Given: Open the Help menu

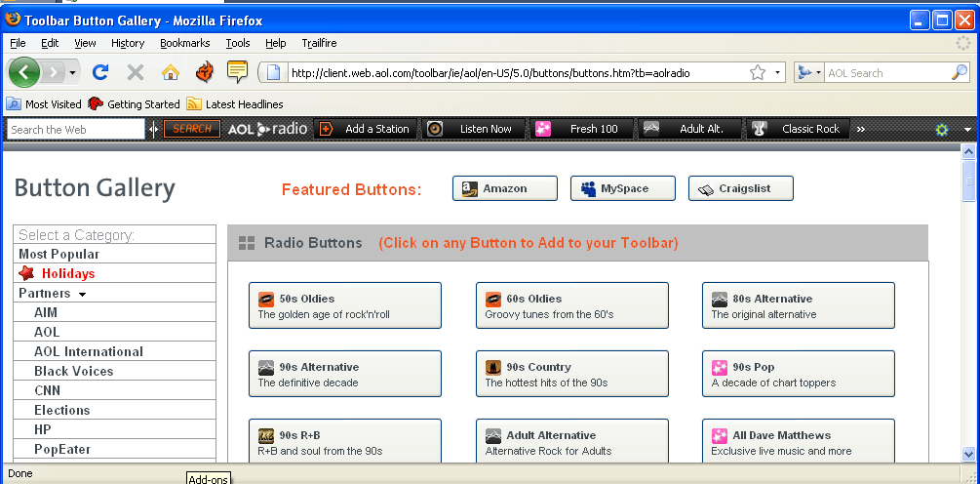Looking at the screenshot, I should [276, 43].
